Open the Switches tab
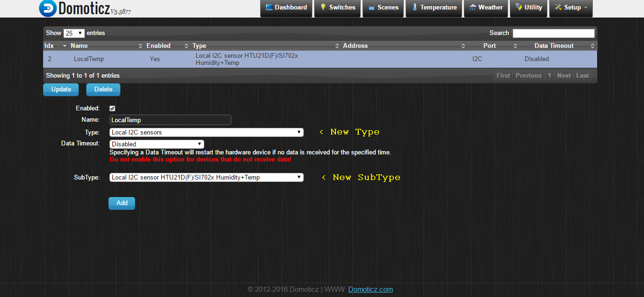The height and width of the screenshot is (297, 644). [x=337, y=8]
